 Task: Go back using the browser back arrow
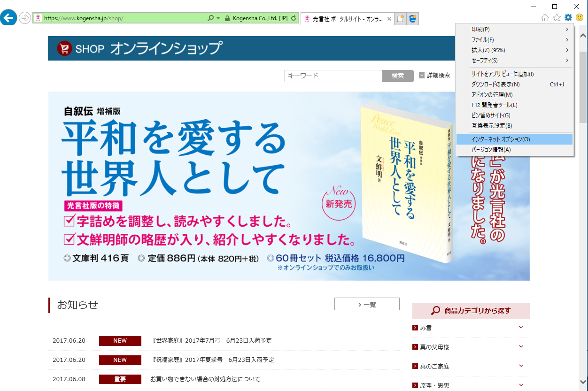[8, 18]
